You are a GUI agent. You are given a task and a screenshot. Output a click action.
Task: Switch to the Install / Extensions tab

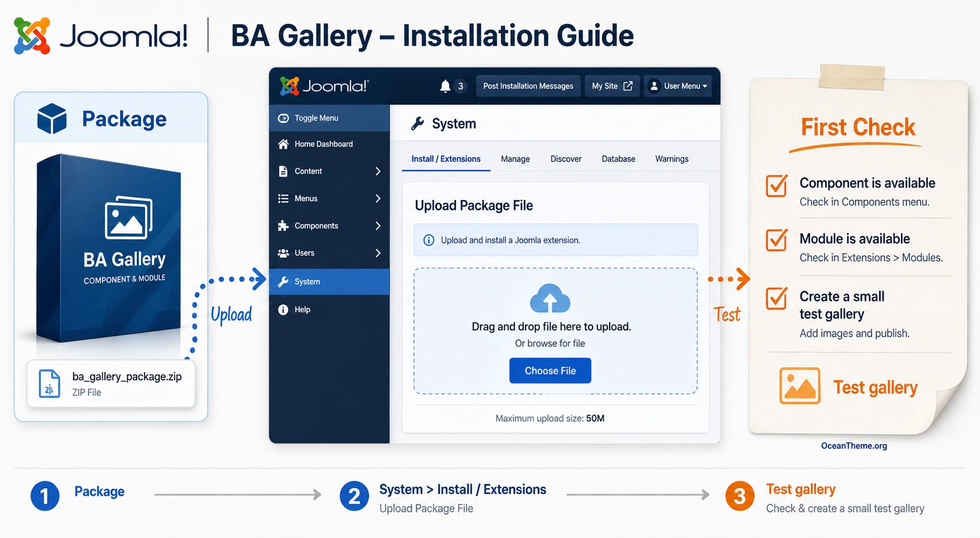click(446, 159)
